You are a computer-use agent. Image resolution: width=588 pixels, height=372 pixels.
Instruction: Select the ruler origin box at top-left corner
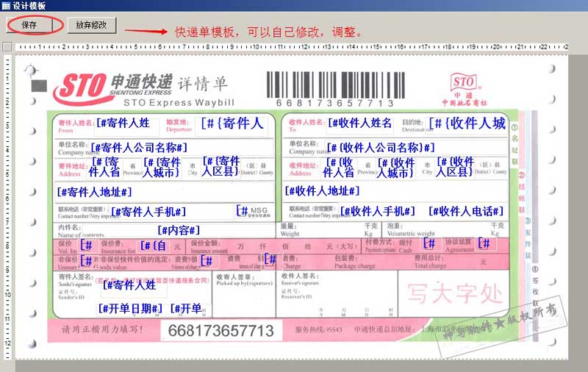click(x=7, y=47)
